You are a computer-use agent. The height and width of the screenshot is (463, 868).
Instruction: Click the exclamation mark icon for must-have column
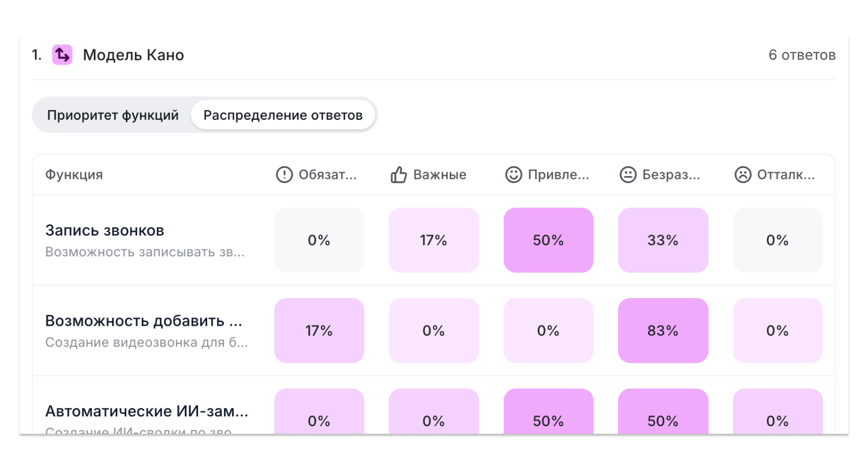click(x=284, y=175)
